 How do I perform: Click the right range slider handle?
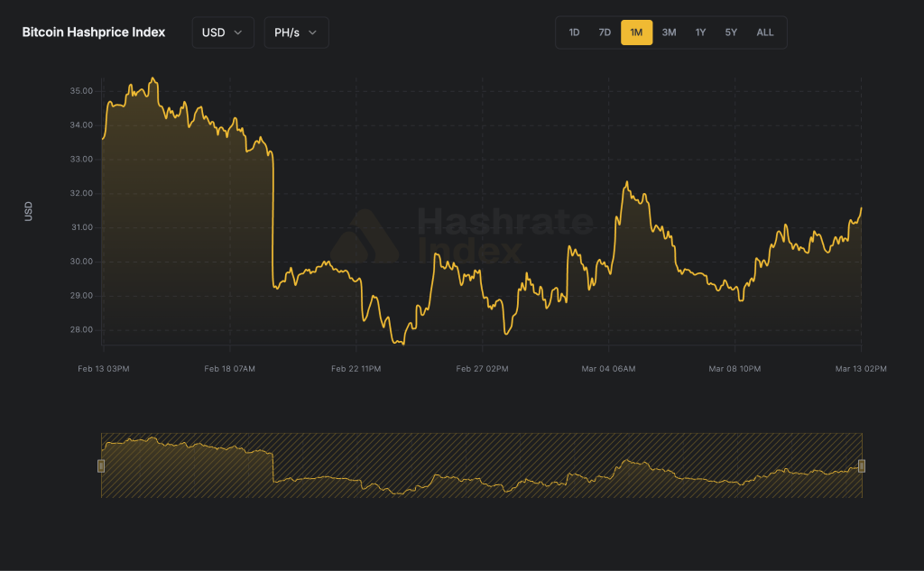[x=862, y=465]
